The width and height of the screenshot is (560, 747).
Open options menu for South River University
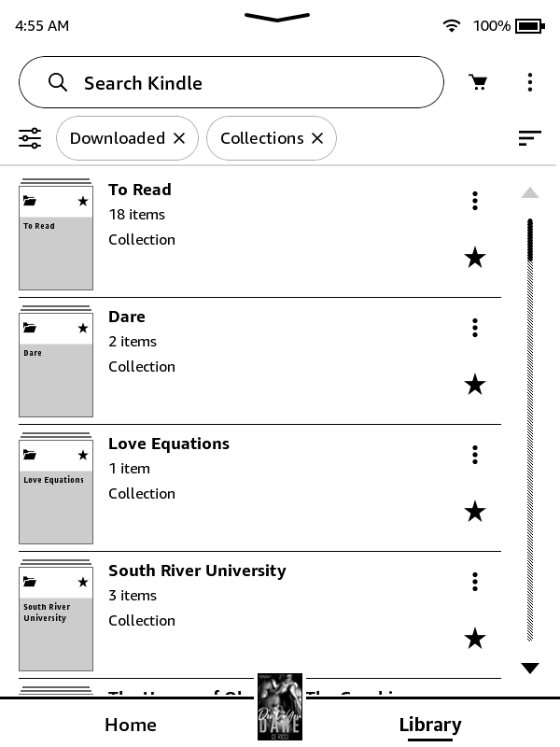[x=475, y=582]
